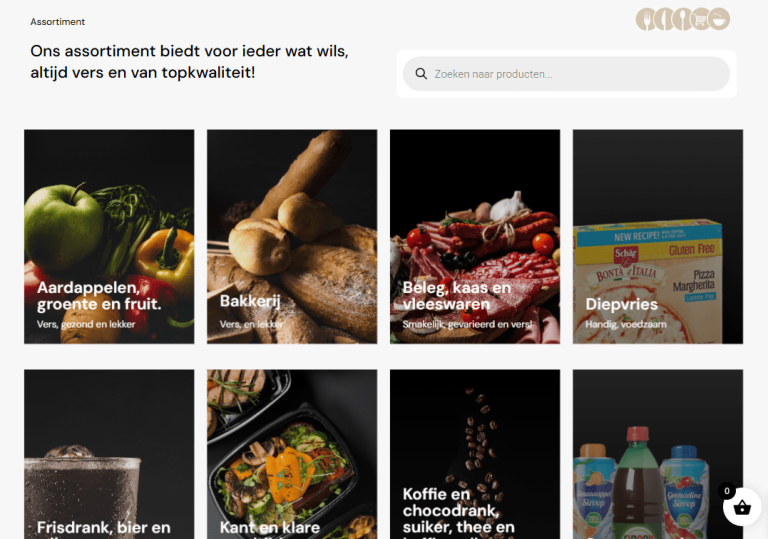Click the magnifying glass search icon

[x=421, y=74]
